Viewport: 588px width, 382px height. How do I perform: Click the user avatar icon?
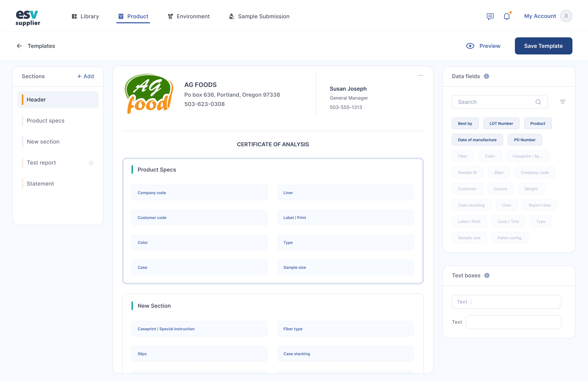(566, 16)
